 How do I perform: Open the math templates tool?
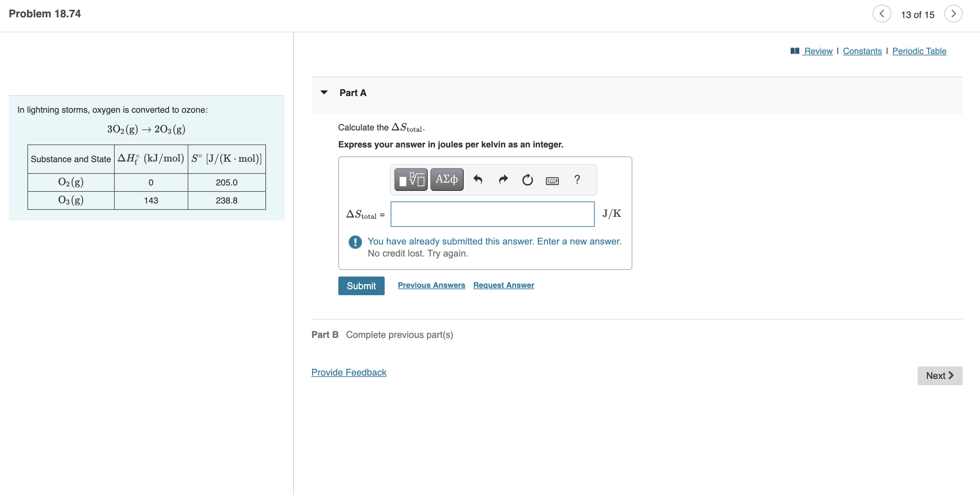[x=410, y=179]
